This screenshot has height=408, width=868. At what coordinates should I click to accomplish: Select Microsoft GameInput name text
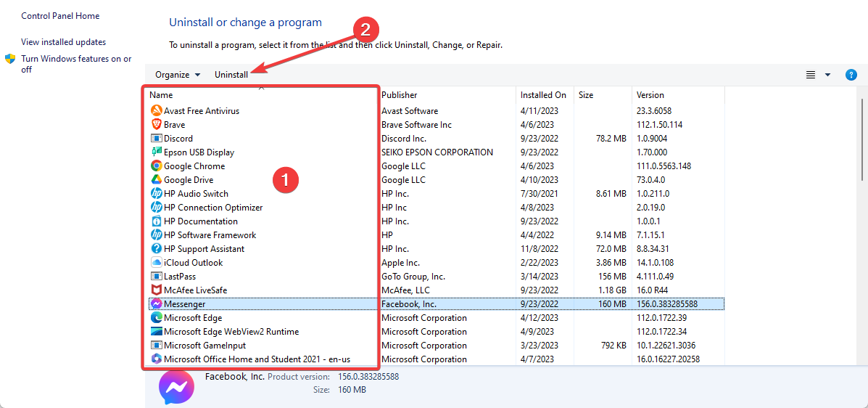[x=203, y=346]
